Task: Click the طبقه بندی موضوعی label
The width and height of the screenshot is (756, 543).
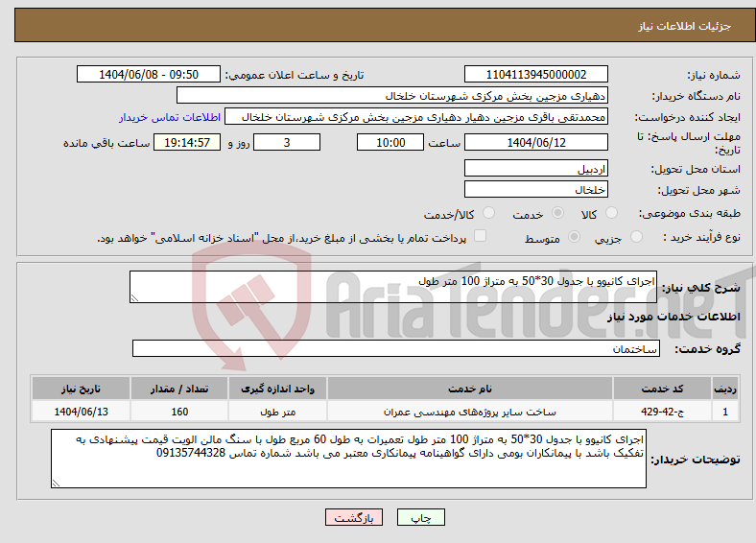Action: point(690,213)
